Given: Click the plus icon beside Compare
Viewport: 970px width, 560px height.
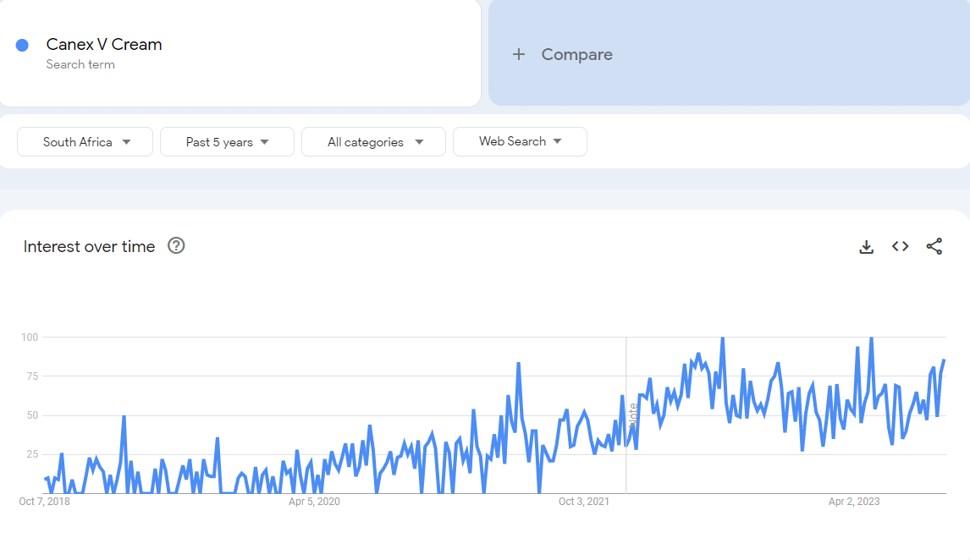Looking at the screenshot, I should [519, 54].
